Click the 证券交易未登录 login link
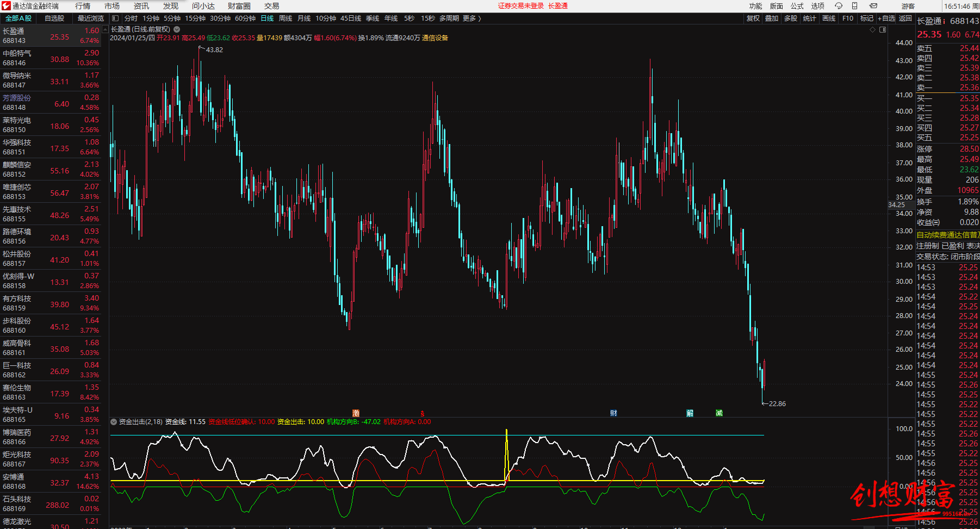 click(521, 6)
